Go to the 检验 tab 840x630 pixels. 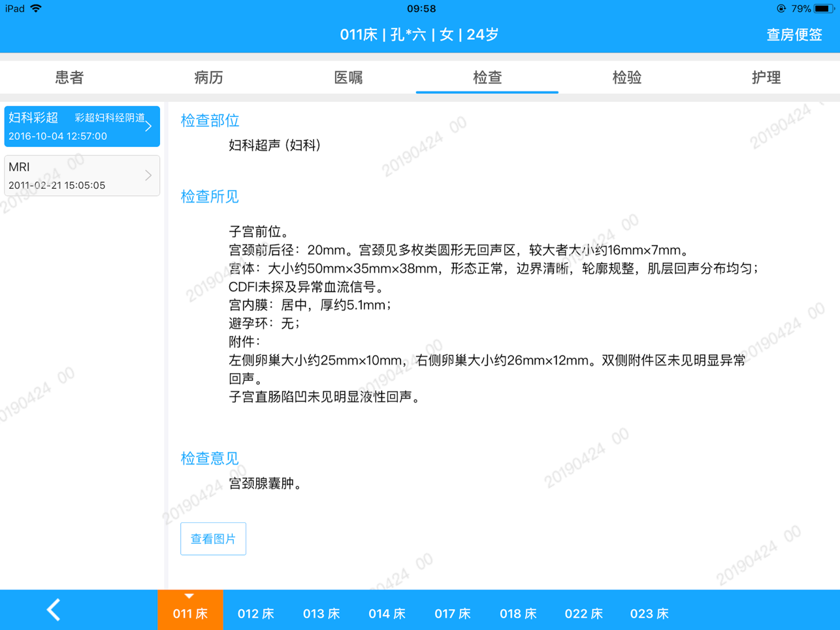click(626, 78)
